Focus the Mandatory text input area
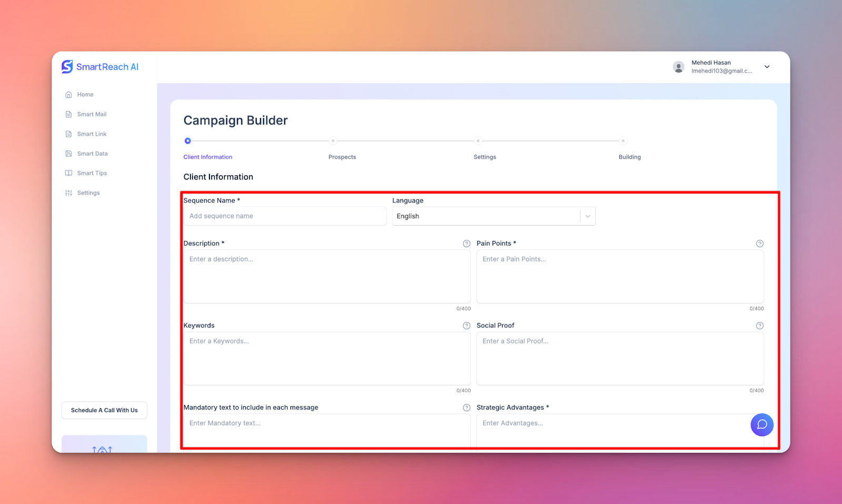Screen dimensions: 842x504 (327, 432)
